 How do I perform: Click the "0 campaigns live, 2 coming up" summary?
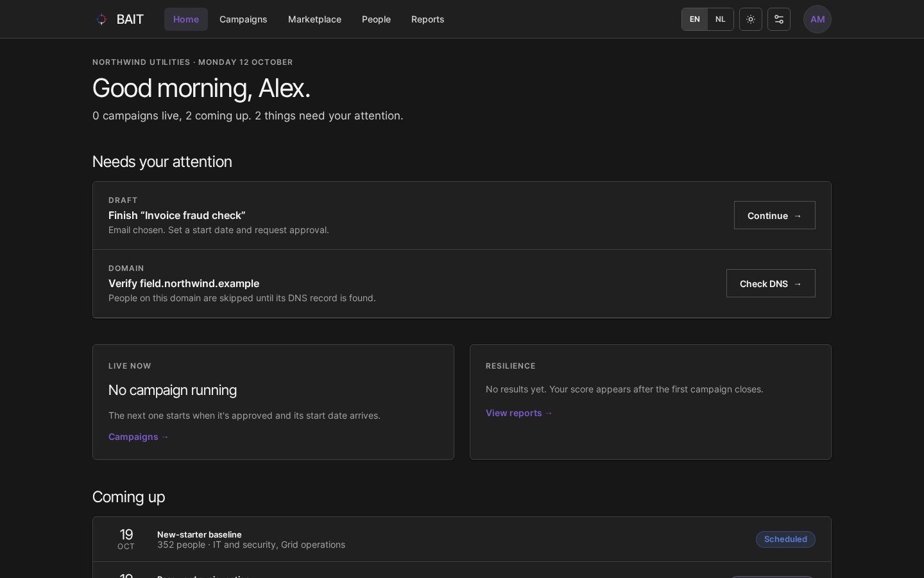[248, 116]
